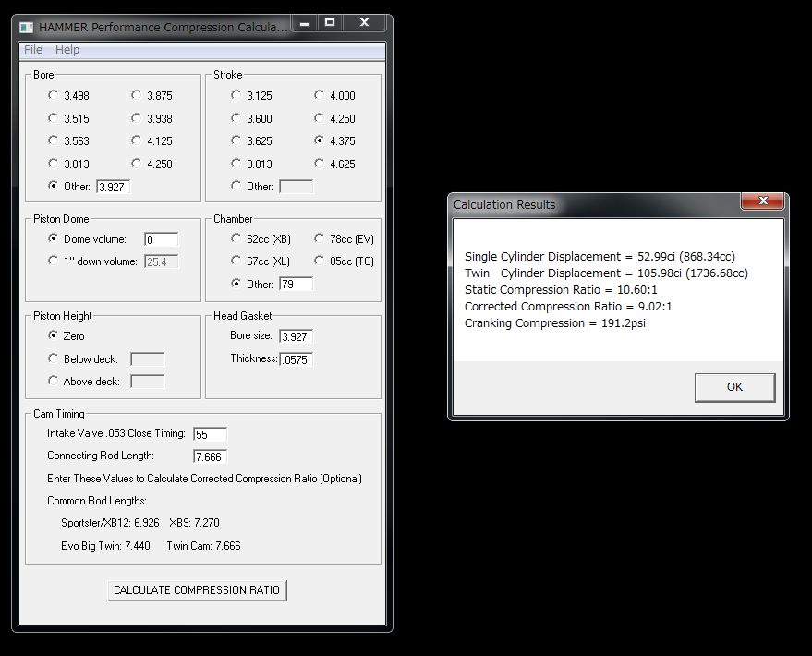Viewport: 812px width, 656px height.
Task: Maximize the HAMMER Performance calculator window
Action: tap(330, 23)
